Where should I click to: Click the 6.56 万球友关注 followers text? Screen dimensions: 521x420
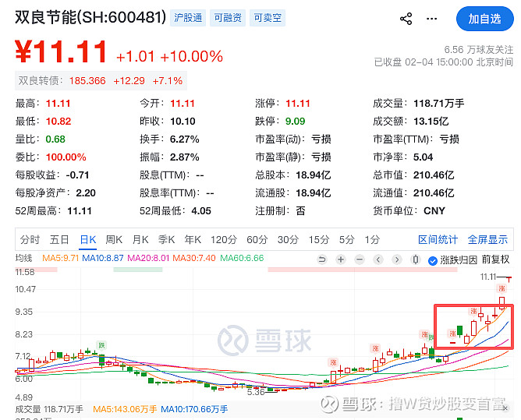tap(479, 50)
